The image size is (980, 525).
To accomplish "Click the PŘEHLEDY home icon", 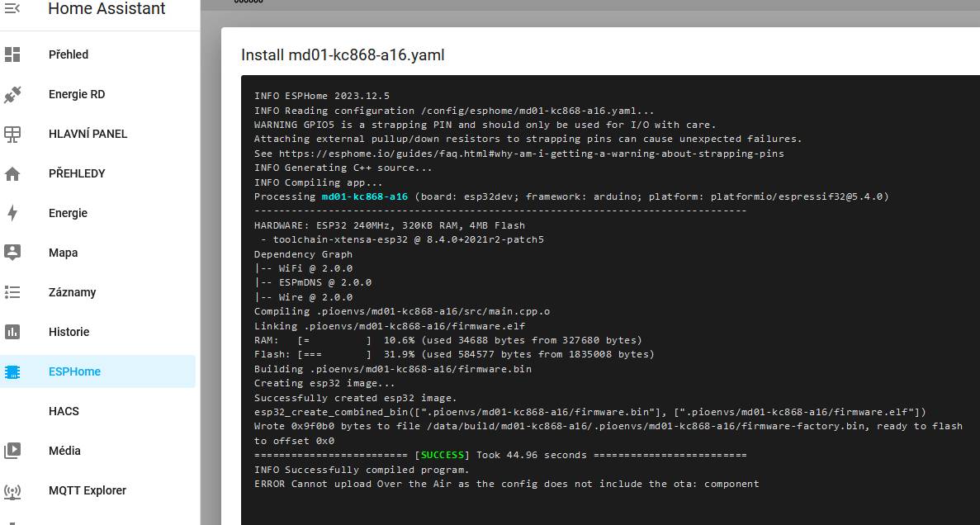I will click(12, 173).
